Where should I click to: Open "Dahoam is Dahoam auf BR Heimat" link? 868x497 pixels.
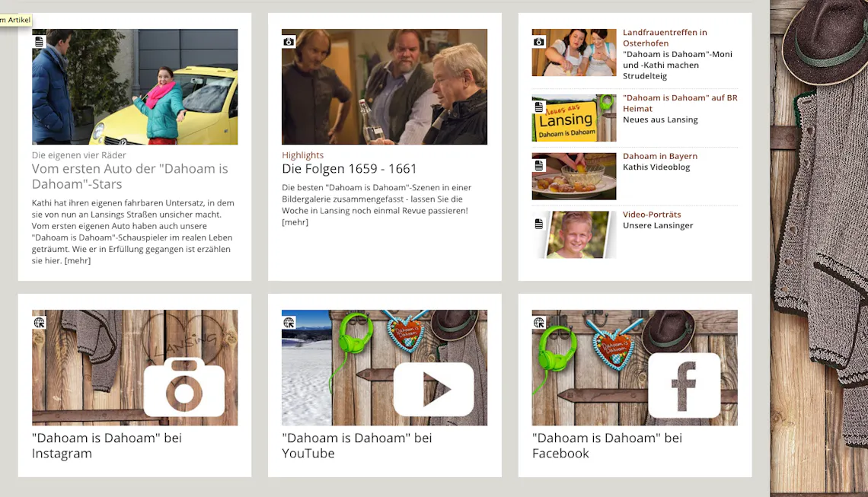click(x=679, y=103)
